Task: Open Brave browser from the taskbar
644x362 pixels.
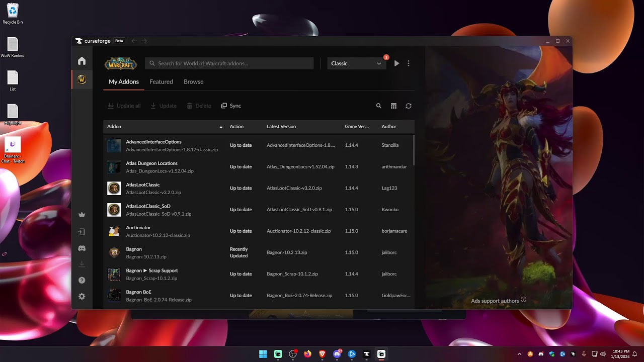Action: tap(322, 354)
